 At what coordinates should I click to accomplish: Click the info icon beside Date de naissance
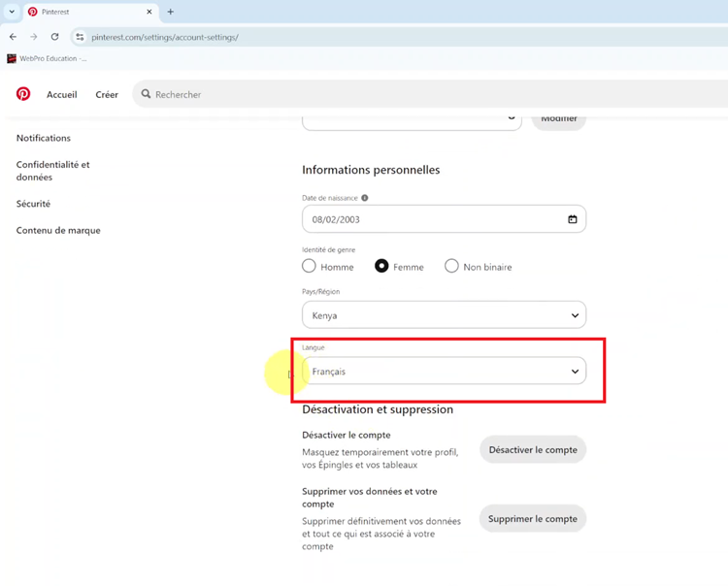365,198
